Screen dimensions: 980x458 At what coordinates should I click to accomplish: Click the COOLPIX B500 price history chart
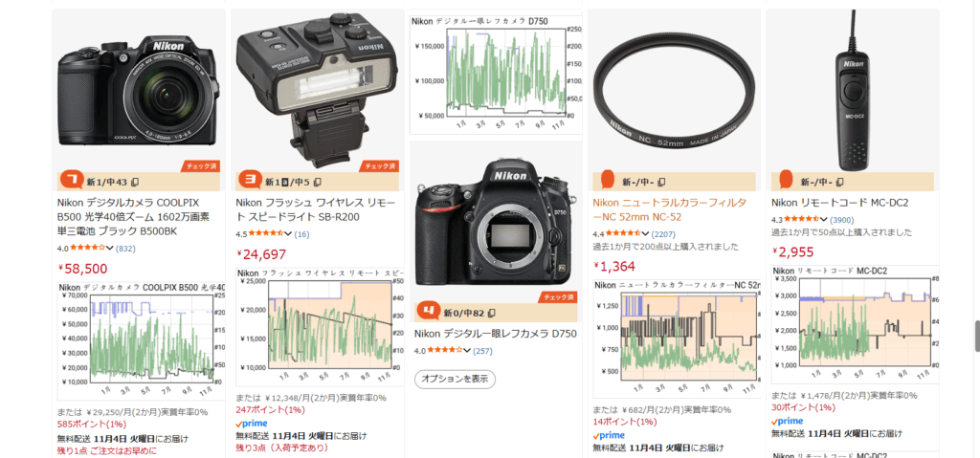(141, 341)
